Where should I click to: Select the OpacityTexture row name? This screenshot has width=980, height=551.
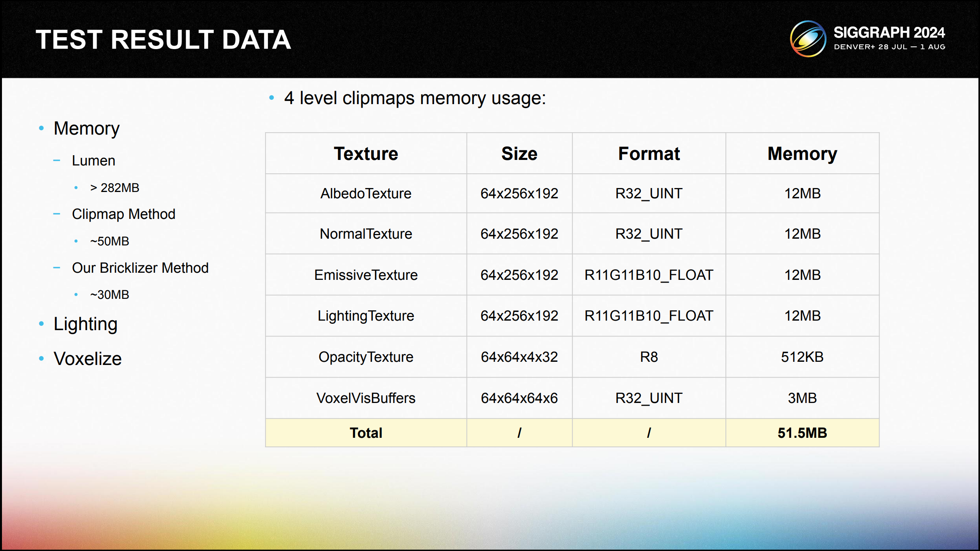tap(366, 357)
